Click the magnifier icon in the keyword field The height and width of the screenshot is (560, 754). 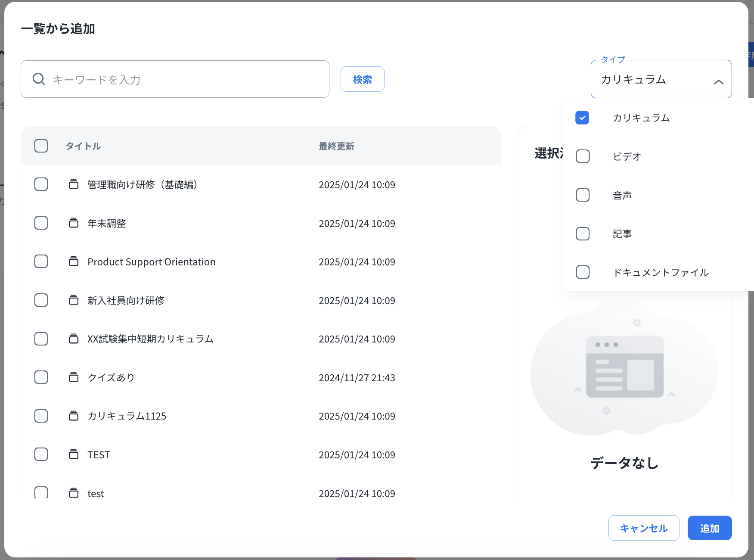(39, 79)
